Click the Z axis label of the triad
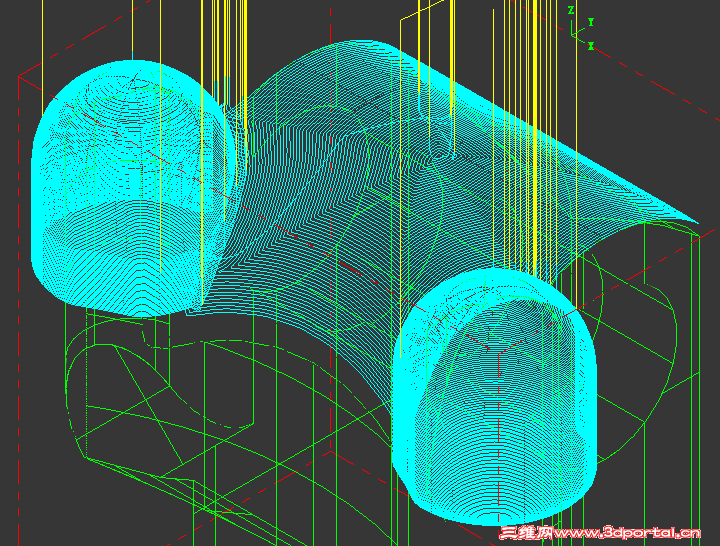The height and width of the screenshot is (546, 720). tap(571, 10)
